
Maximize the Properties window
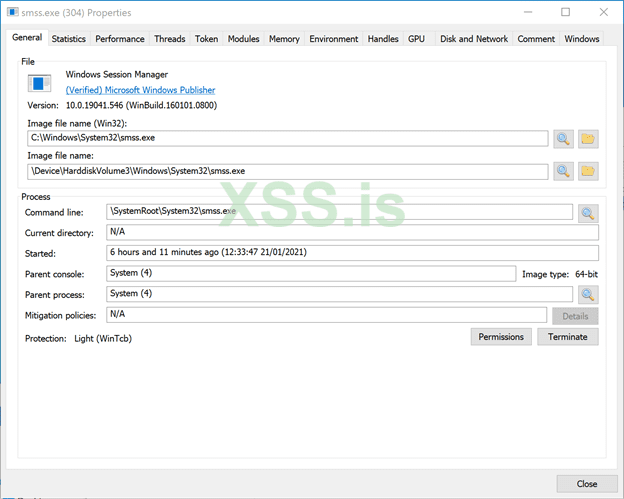coord(566,12)
